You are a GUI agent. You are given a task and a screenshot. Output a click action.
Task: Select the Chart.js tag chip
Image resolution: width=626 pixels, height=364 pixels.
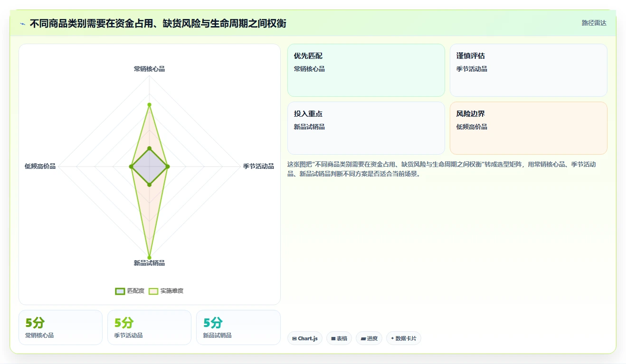[305, 338]
